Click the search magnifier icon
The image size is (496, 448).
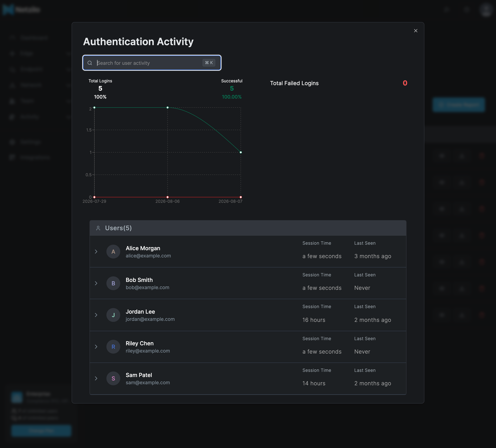(90, 63)
